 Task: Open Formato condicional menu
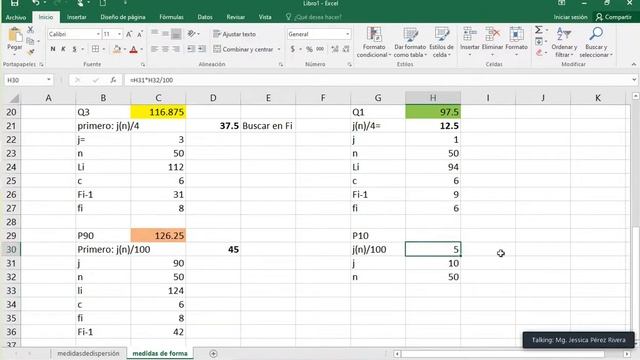click(x=374, y=42)
